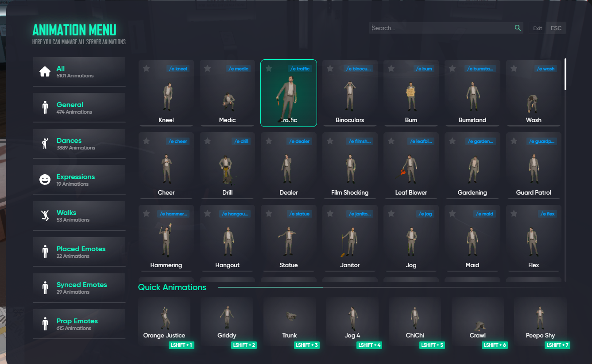Click the home icon for All animations
Viewport: 592px width, 364px height.
point(45,72)
